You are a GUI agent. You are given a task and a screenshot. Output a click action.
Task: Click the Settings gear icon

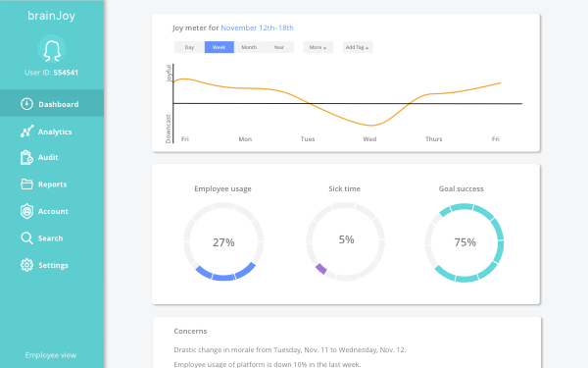pos(26,265)
